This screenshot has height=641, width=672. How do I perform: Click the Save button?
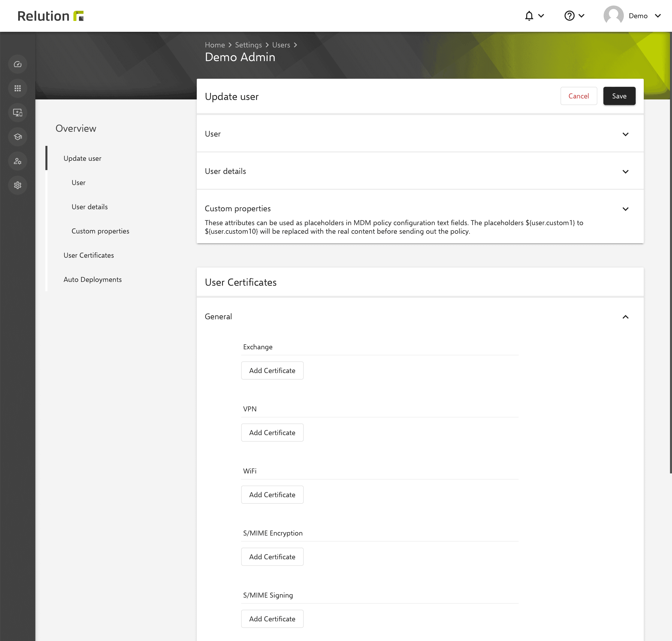[x=619, y=96]
